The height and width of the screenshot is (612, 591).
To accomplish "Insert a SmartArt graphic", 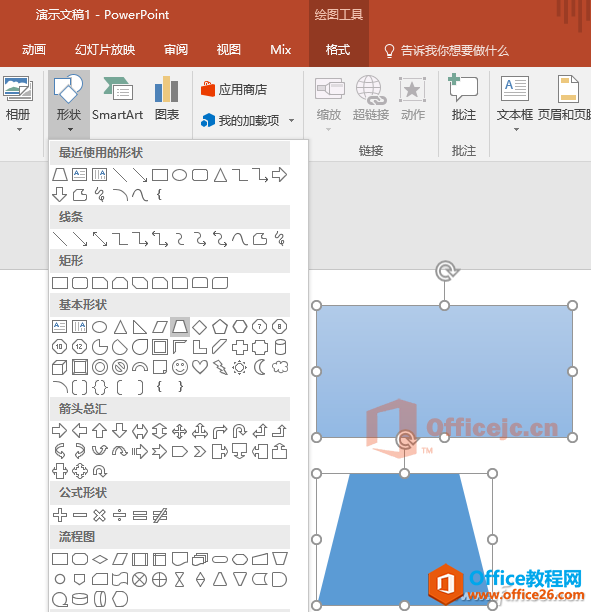I will coord(117,98).
